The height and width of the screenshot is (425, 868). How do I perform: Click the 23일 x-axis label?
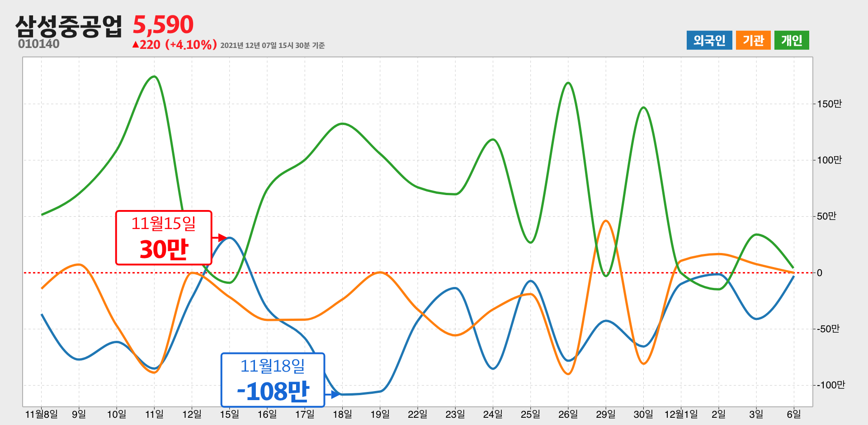click(x=455, y=414)
